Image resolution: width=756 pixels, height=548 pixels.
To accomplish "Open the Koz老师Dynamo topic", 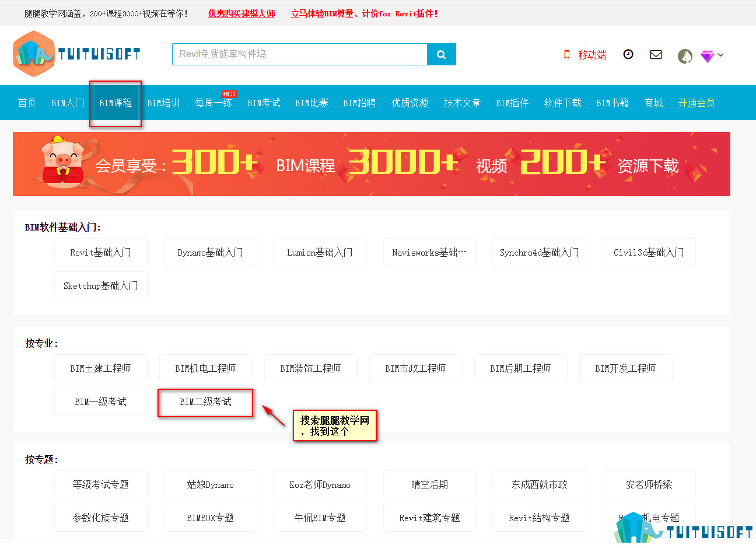I will tap(320, 484).
